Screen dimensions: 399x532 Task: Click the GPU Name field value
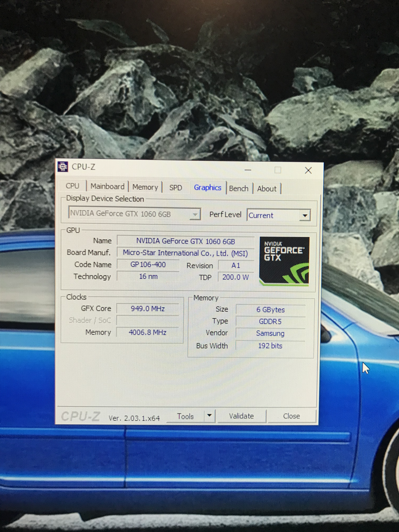pos(185,241)
